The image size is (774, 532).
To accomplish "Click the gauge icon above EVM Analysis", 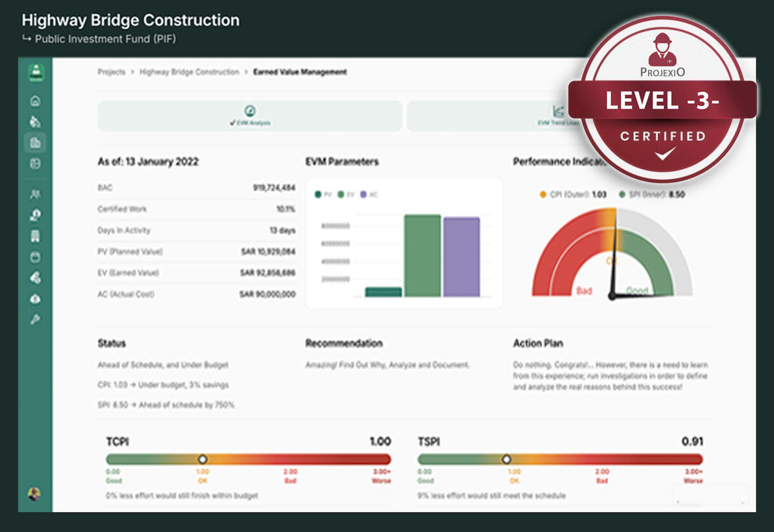I will pyautogui.click(x=250, y=111).
